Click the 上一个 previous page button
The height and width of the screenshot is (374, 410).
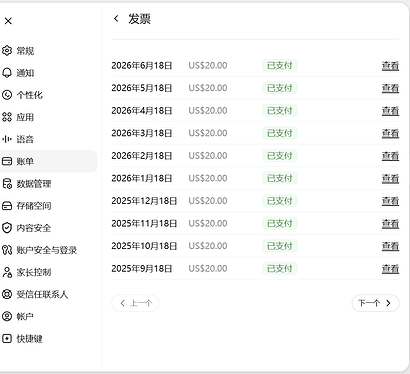coord(135,303)
